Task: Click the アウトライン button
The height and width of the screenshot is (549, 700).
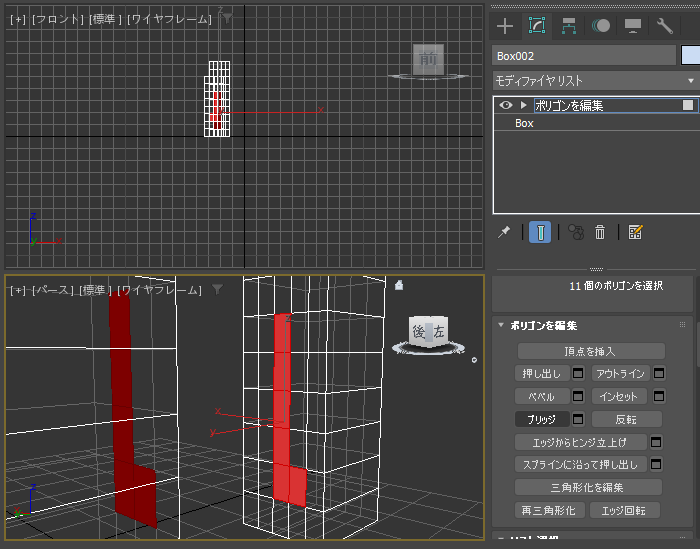Action: pos(621,373)
